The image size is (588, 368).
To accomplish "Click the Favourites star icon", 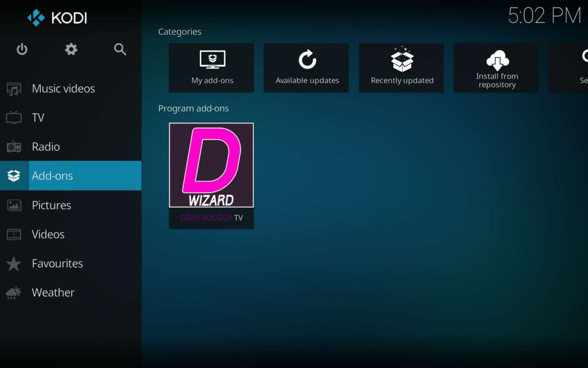I will click(x=14, y=263).
